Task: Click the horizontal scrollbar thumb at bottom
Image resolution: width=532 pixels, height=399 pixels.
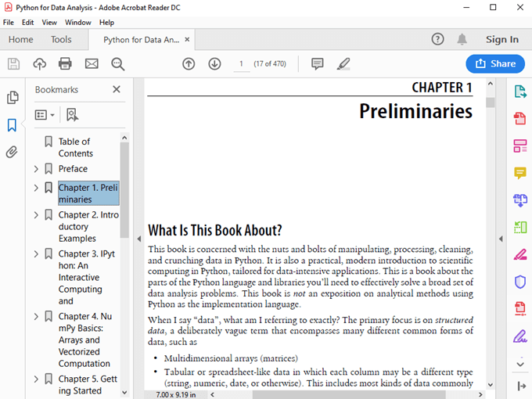Action: pyautogui.click(x=349, y=394)
